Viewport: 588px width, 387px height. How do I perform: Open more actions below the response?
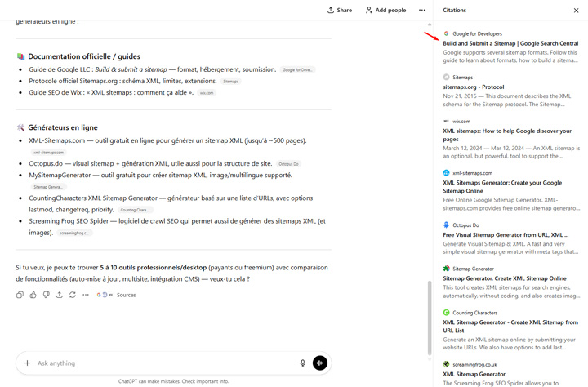[x=86, y=295]
